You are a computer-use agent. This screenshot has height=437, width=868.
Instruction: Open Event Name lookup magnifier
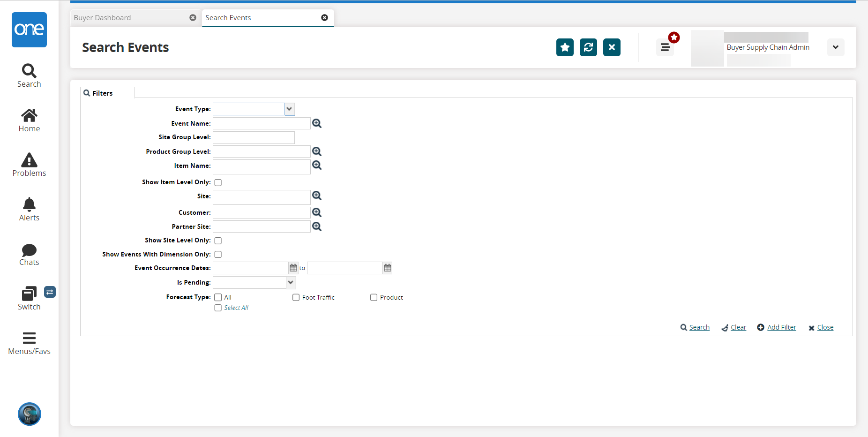click(317, 123)
